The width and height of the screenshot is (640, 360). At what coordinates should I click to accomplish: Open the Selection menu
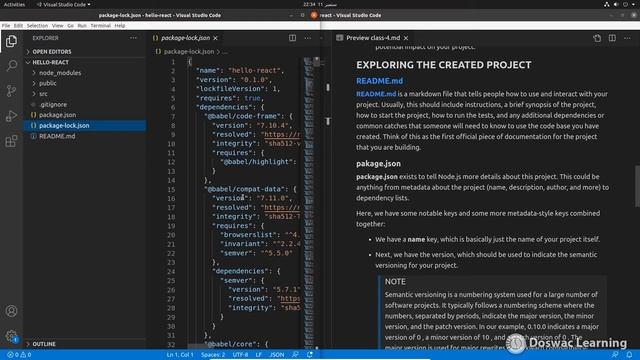pyautogui.click(x=37, y=25)
